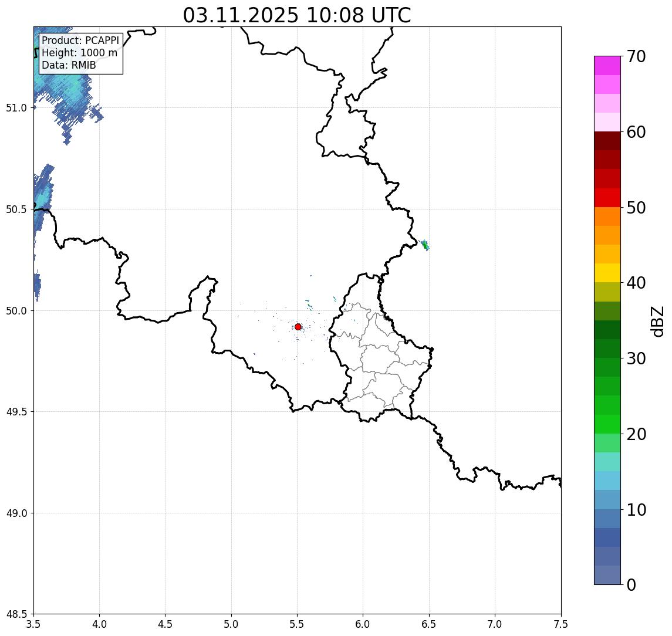Click the 'Product: PCAPPI' text in legend box
This screenshot has width=672, height=636.
pyautogui.click(x=80, y=40)
